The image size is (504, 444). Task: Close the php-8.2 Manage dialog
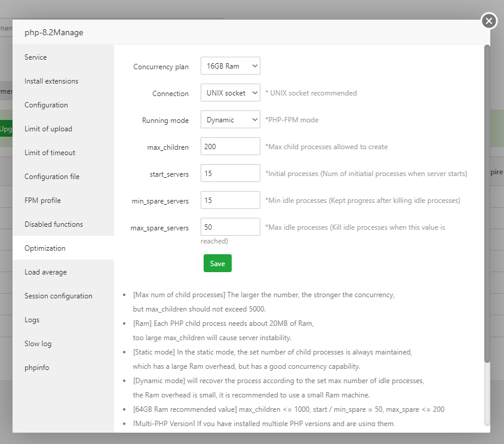tap(489, 21)
